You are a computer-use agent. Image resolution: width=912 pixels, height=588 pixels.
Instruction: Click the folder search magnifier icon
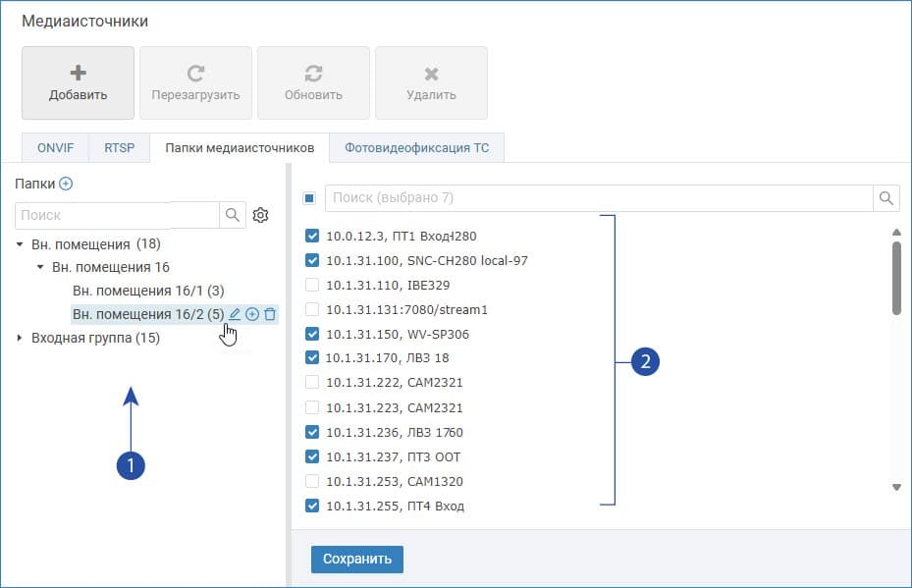233,215
